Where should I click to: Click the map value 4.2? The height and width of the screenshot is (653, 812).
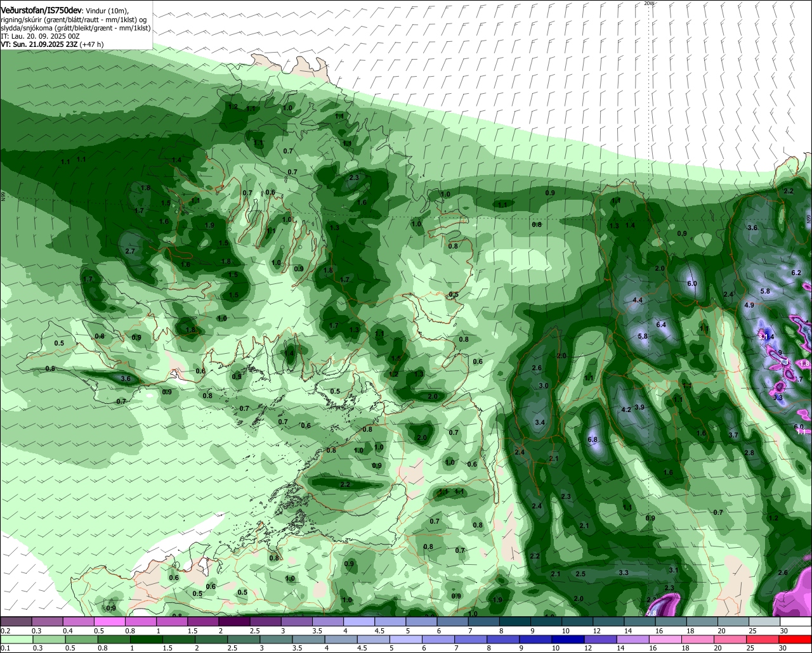(x=626, y=410)
